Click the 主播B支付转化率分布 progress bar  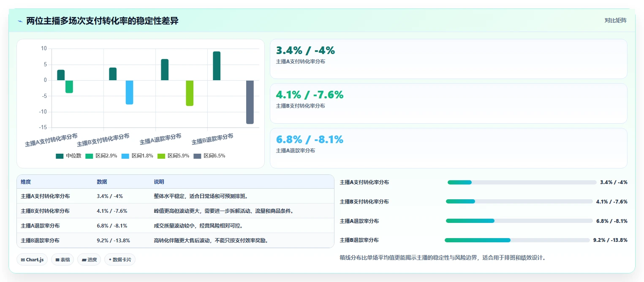coord(519,201)
